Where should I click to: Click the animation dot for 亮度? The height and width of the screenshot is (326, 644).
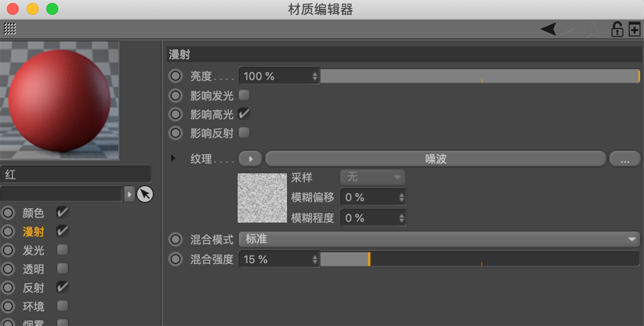click(x=175, y=76)
